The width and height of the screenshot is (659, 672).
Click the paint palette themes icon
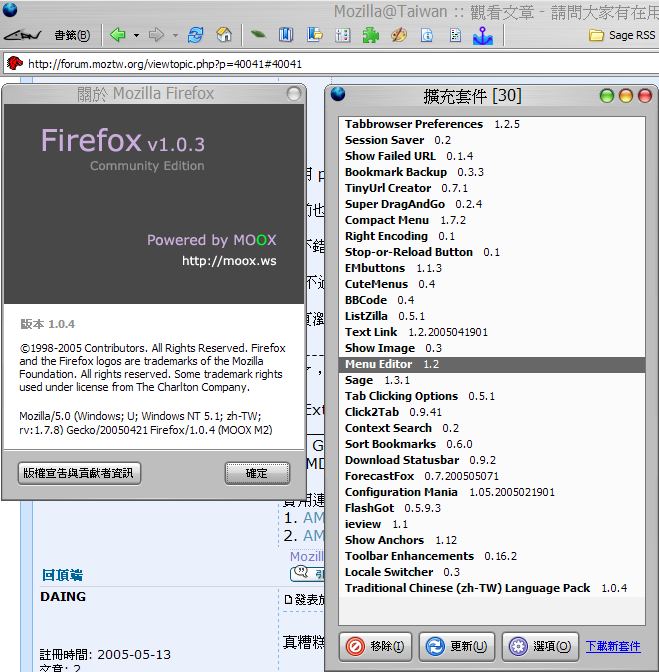399,35
